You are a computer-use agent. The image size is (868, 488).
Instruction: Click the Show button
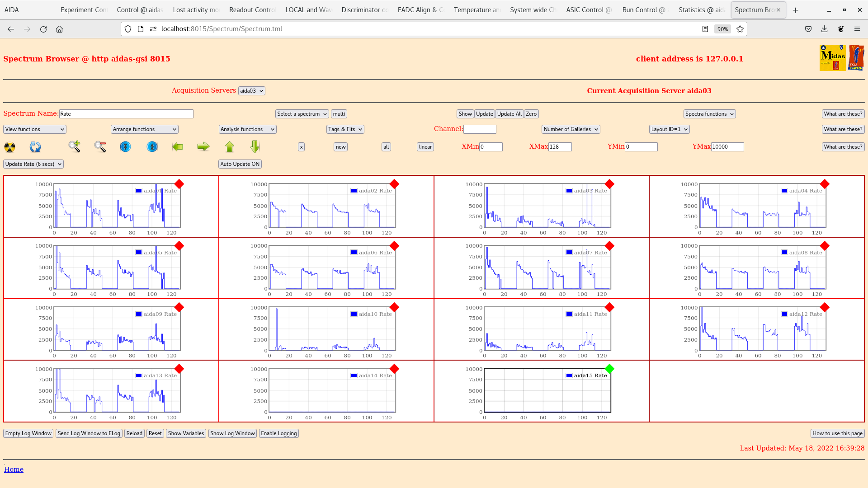(x=465, y=114)
